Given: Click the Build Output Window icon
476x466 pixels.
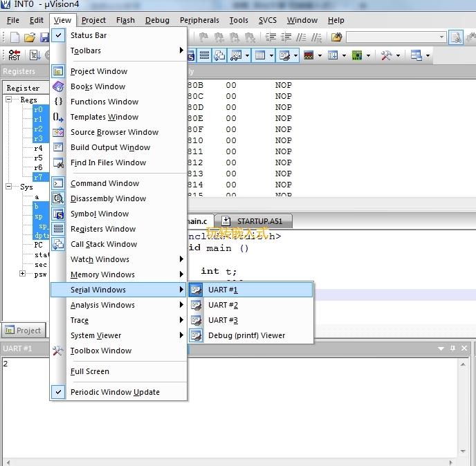Looking at the screenshot, I should 58,147.
